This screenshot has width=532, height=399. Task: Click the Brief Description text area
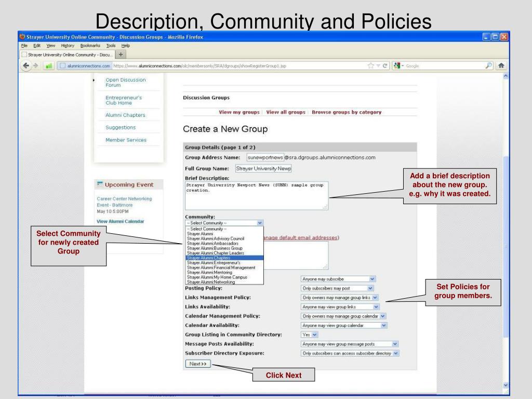(x=257, y=196)
